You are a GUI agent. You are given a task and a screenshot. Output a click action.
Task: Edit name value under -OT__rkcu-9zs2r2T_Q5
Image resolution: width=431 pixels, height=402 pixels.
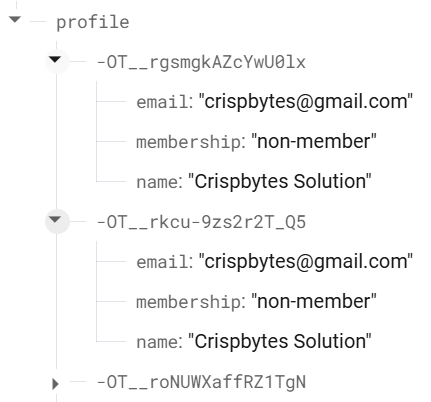[x=280, y=341]
